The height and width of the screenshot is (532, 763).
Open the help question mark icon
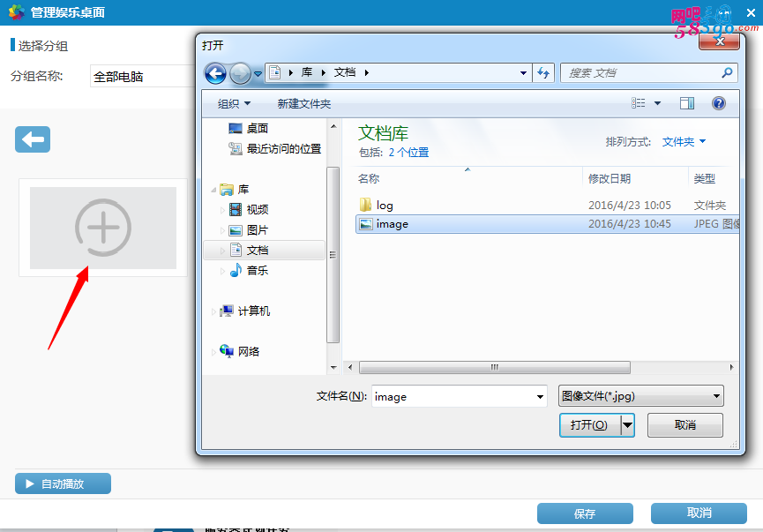coord(718,104)
